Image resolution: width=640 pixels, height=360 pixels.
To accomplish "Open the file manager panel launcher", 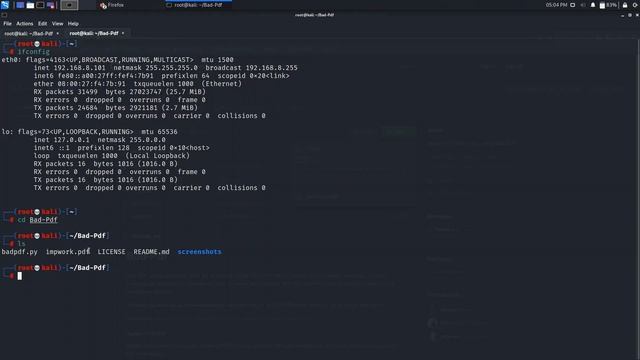I will [x=30, y=5].
